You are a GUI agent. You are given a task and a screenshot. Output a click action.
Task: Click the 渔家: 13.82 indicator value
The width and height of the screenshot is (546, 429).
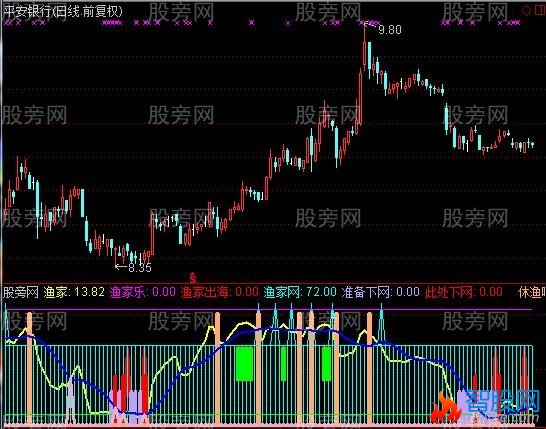(74, 292)
